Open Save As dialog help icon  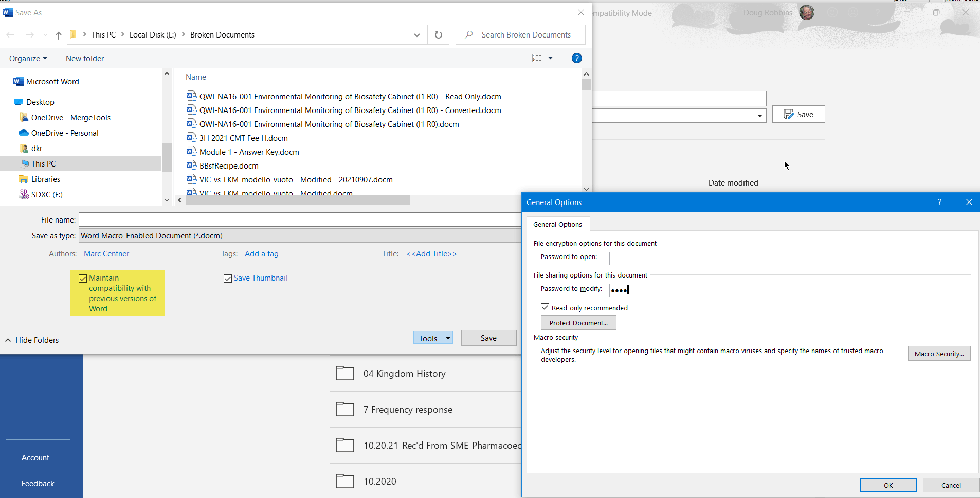click(x=577, y=58)
